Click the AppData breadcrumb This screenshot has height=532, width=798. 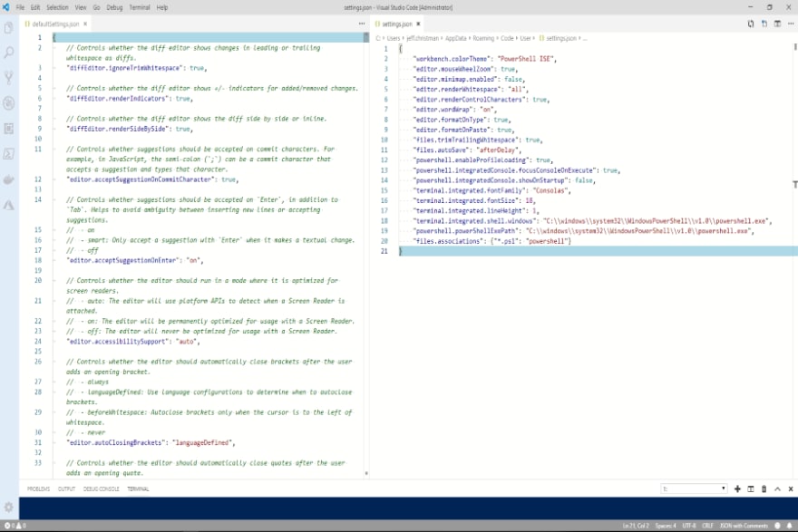[x=455, y=38]
